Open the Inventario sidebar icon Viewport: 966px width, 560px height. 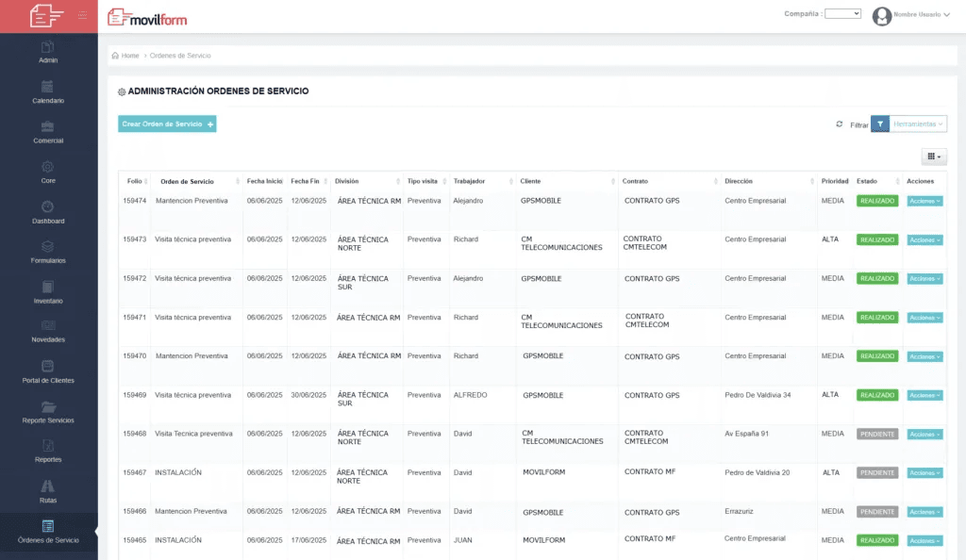click(x=47, y=287)
